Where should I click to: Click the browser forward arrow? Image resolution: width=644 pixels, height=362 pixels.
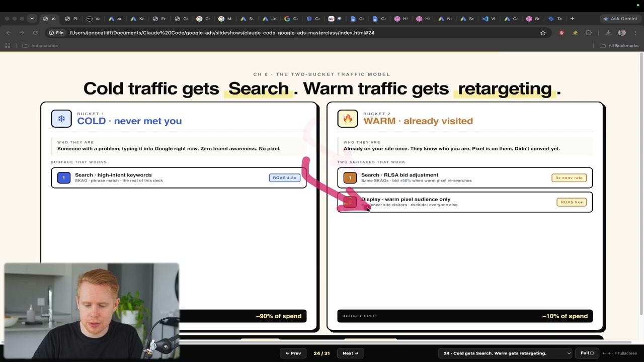[22, 33]
